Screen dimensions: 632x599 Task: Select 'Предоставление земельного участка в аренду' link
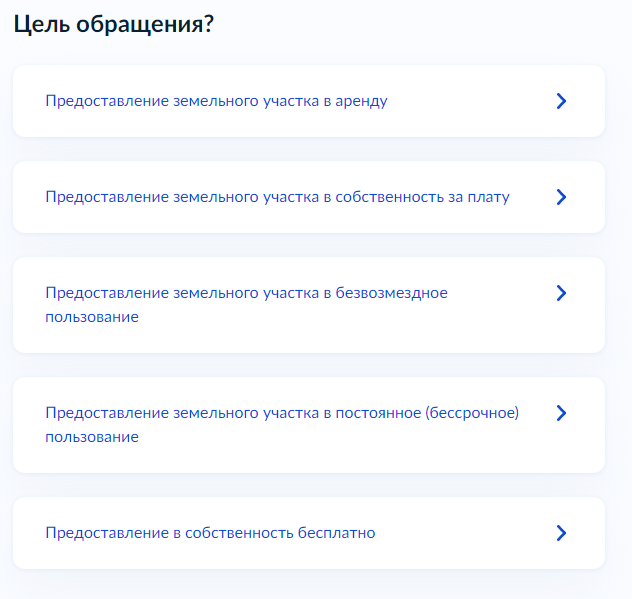[216, 101]
